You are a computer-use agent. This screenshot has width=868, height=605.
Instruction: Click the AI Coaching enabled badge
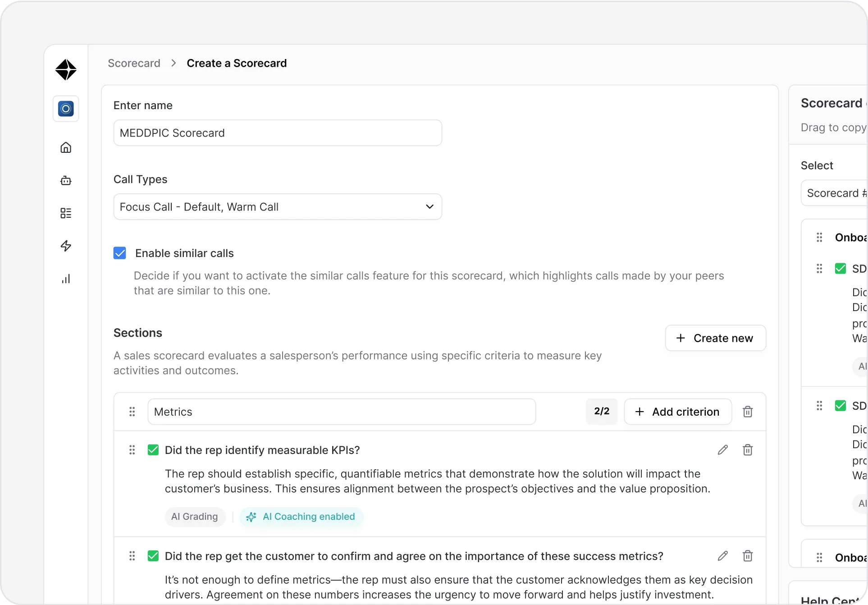pos(301,517)
